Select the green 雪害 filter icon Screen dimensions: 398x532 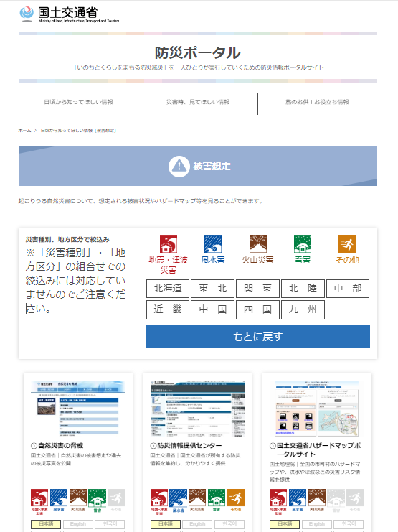tap(303, 244)
